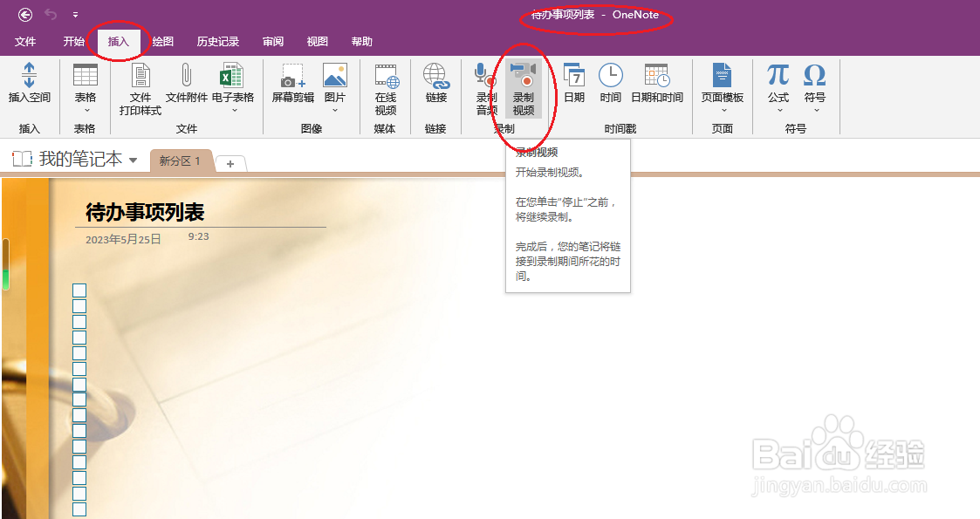This screenshot has width=980, height=519.
Task: Expand the Equation dropdown arrow
Action: tap(779, 111)
